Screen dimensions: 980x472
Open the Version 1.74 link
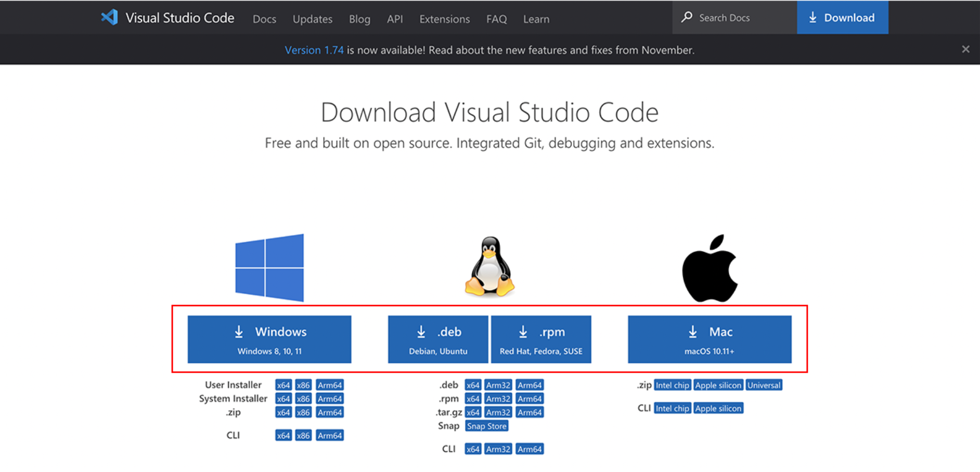point(314,50)
